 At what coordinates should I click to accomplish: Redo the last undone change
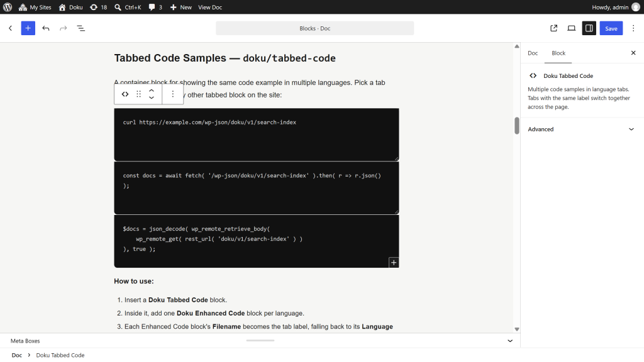(x=64, y=28)
